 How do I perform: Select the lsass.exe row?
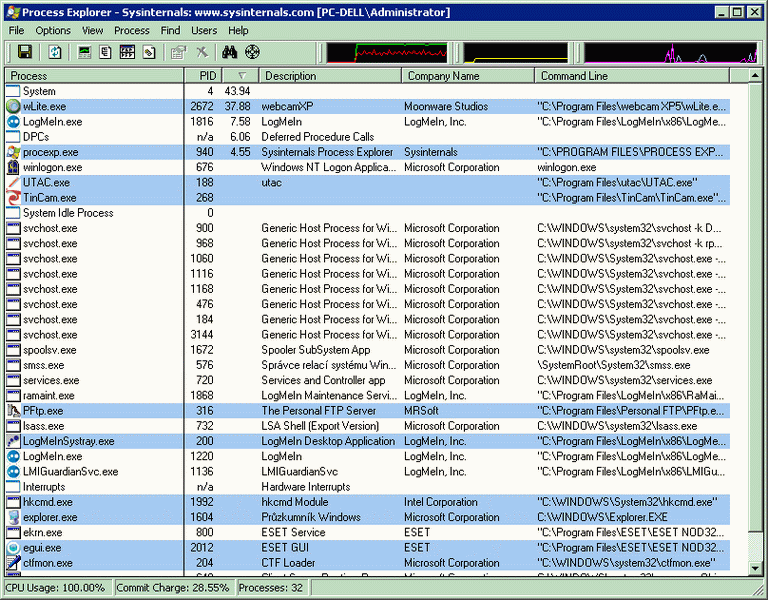pos(368,426)
